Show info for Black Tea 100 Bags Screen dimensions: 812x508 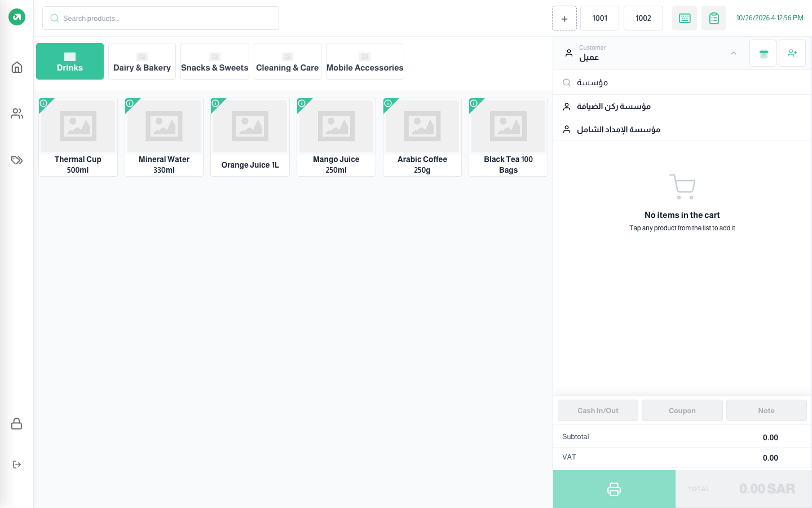click(474, 103)
